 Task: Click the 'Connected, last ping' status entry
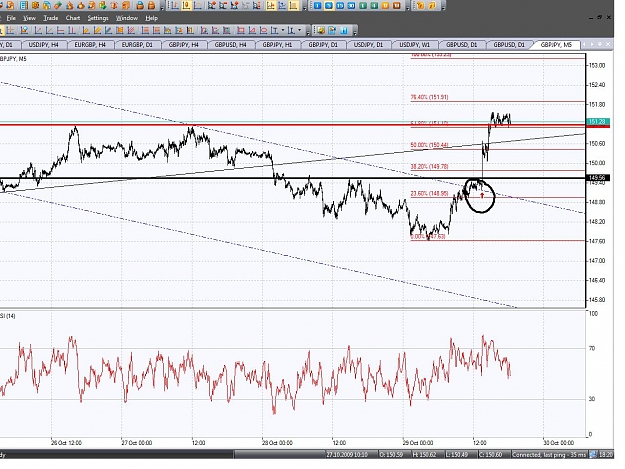pos(549,454)
